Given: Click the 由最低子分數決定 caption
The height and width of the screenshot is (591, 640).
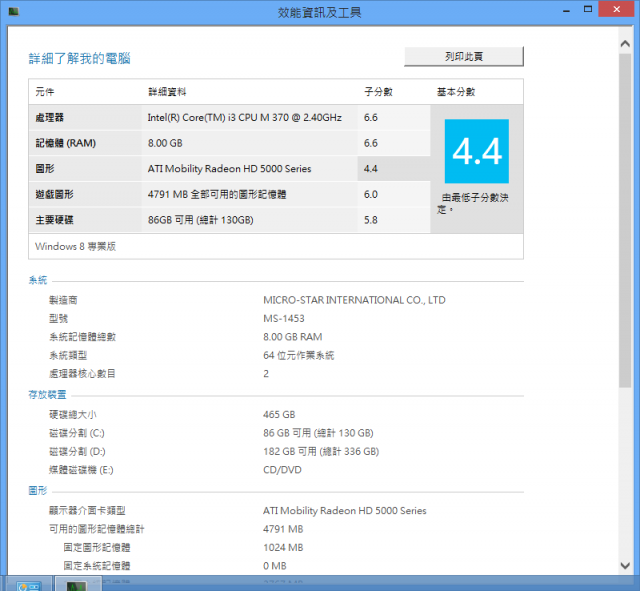Looking at the screenshot, I should tap(473, 203).
